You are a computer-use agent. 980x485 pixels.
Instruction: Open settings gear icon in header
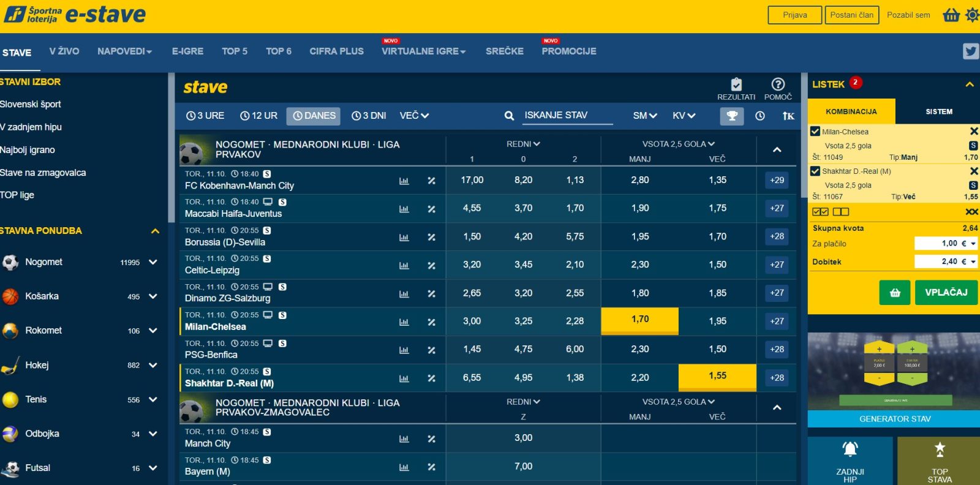click(973, 15)
